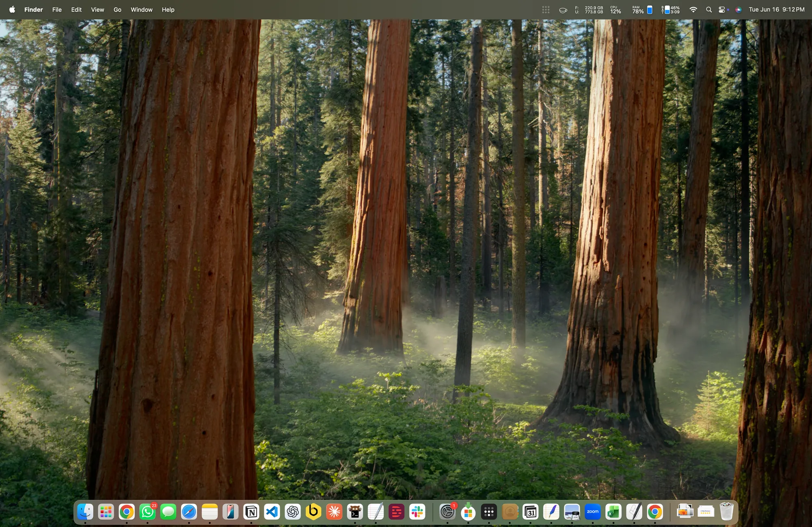Open the printer and documents dock icon
Screen dimensions: 812x527
tap(685, 512)
